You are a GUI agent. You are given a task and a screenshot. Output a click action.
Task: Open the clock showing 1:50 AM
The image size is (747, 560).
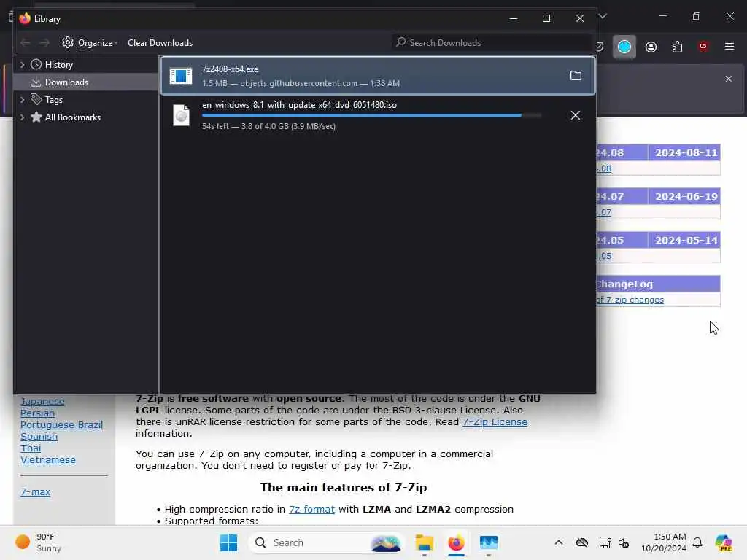[x=664, y=542]
